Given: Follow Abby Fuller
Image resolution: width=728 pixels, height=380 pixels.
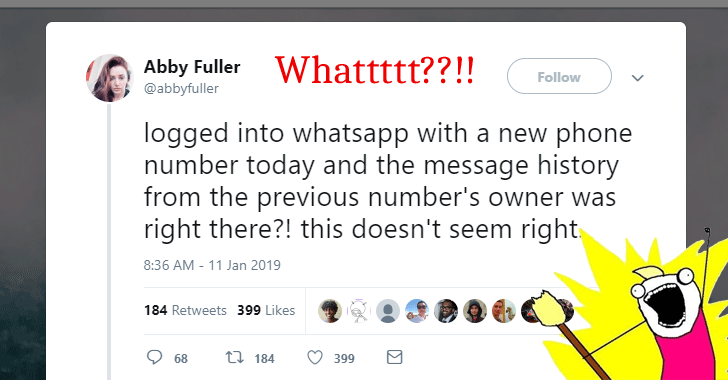Looking at the screenshot, I should click(559, 76).
